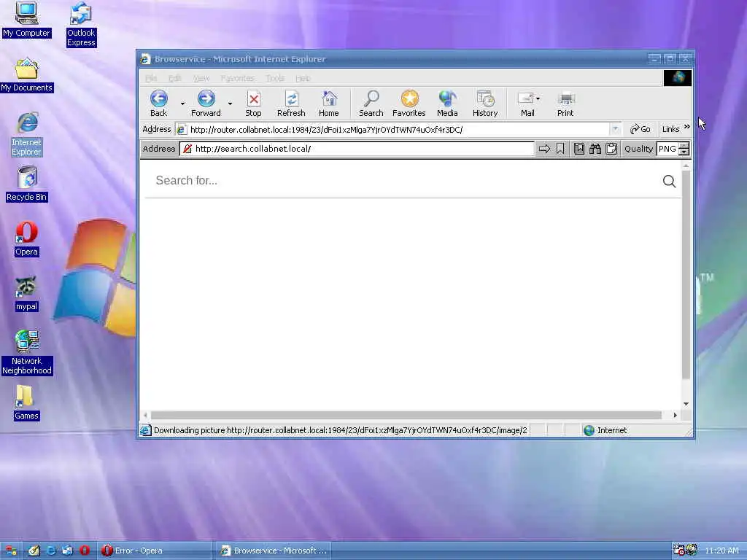This screenshot has height=560, width=747.
Task: Click the 11:20 AM system clock
Action: pos(721,551)
